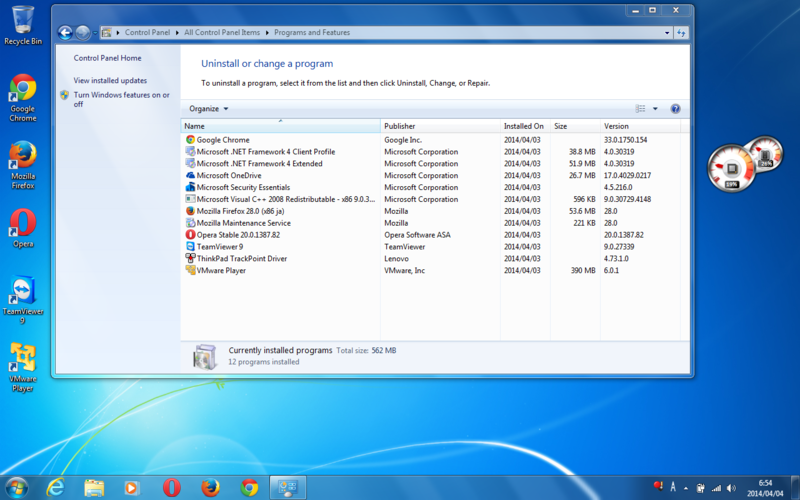Launch Google Chrome desktop shortcut
Viewport: 800px width, 500px height.
(x=23, y=98)
